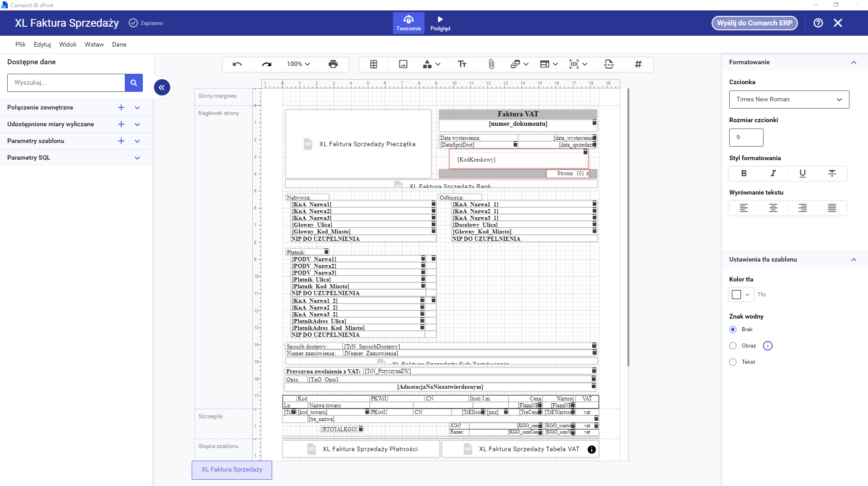Image resolution: width=868 pixels, height=486 pixels.
Task: Collapse the left panel with double-chevron button
Action: (162, 87)
